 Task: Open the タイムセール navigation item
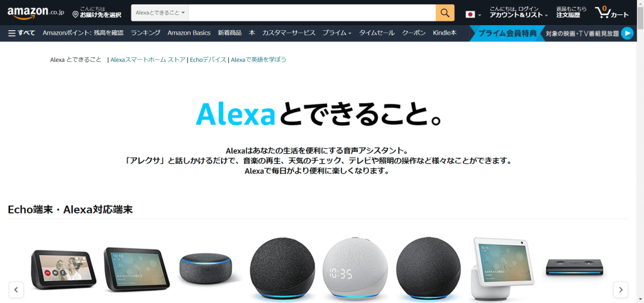(x=377, y=33)
